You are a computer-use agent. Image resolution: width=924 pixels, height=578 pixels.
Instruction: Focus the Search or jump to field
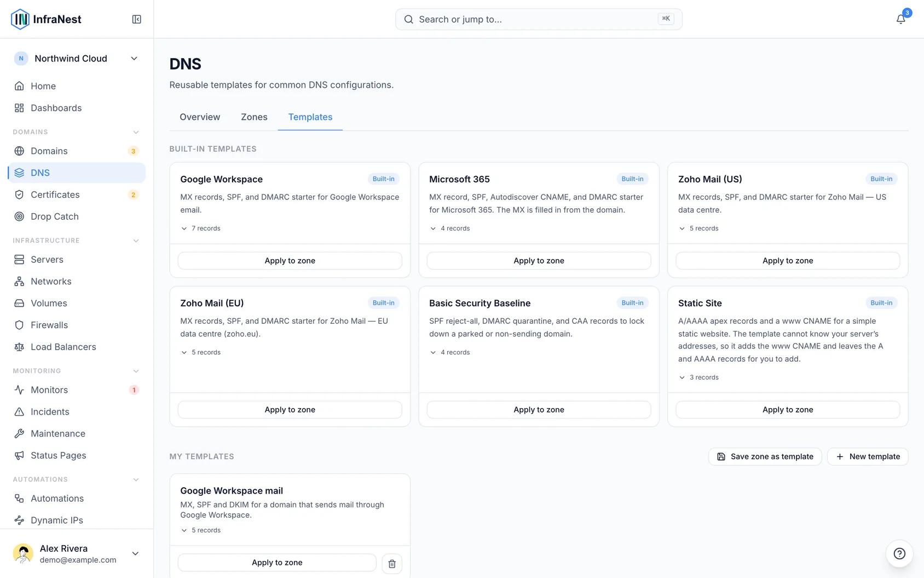click(x=539, y=19)
